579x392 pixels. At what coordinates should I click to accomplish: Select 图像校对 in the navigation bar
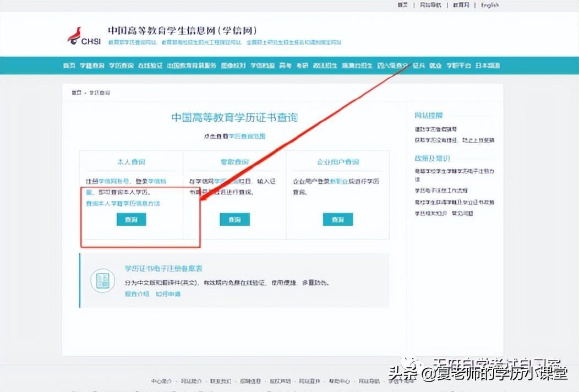(x=233, y=66)
